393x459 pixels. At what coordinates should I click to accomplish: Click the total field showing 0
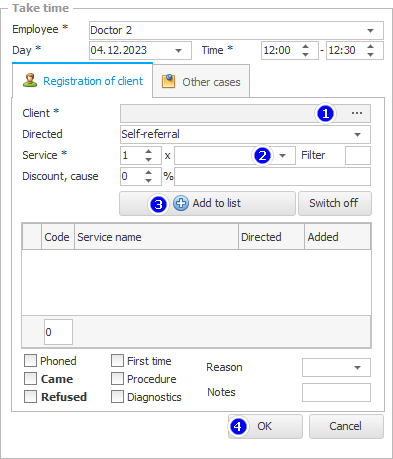tap(58, 332)
